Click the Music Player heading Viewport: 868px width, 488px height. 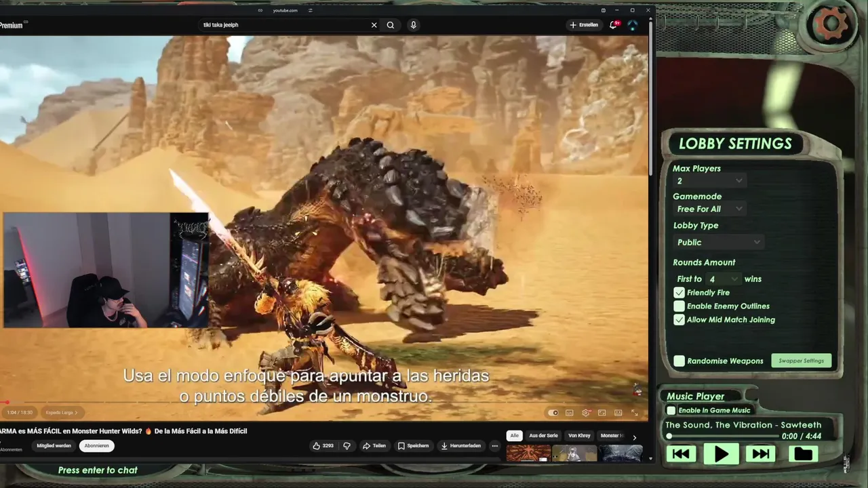[x=695, y=396]
